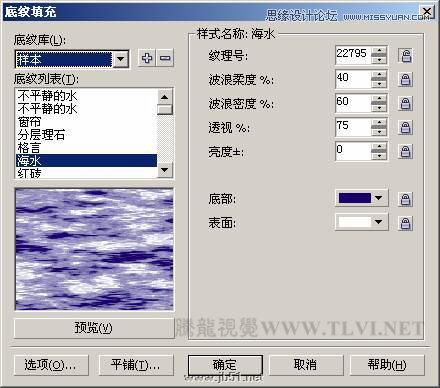
Task: Confirm with the 确定 button
Action: pyautogui.click(x=225, y=365)
